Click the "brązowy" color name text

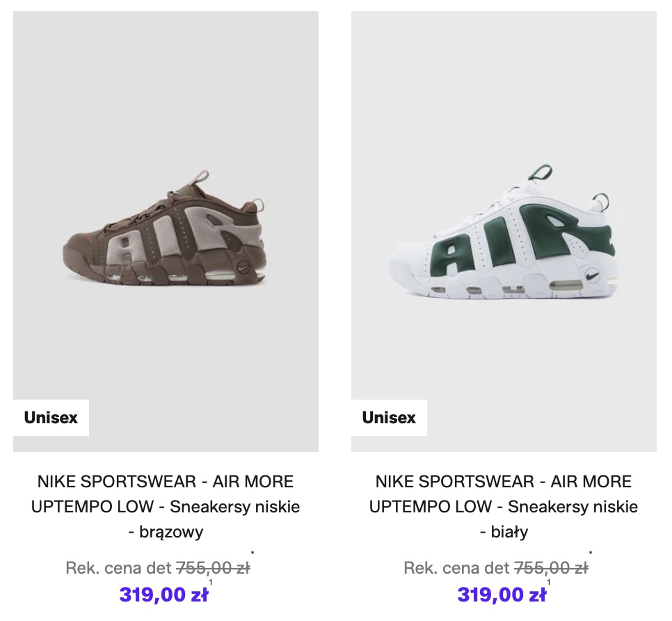tap(171, 532)
